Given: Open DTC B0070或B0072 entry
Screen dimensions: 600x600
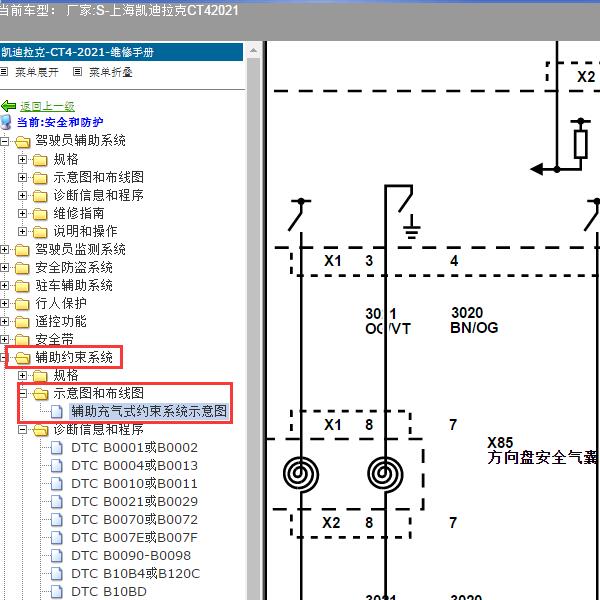Looking at the screenshot, I should click(x=134, y=519).
